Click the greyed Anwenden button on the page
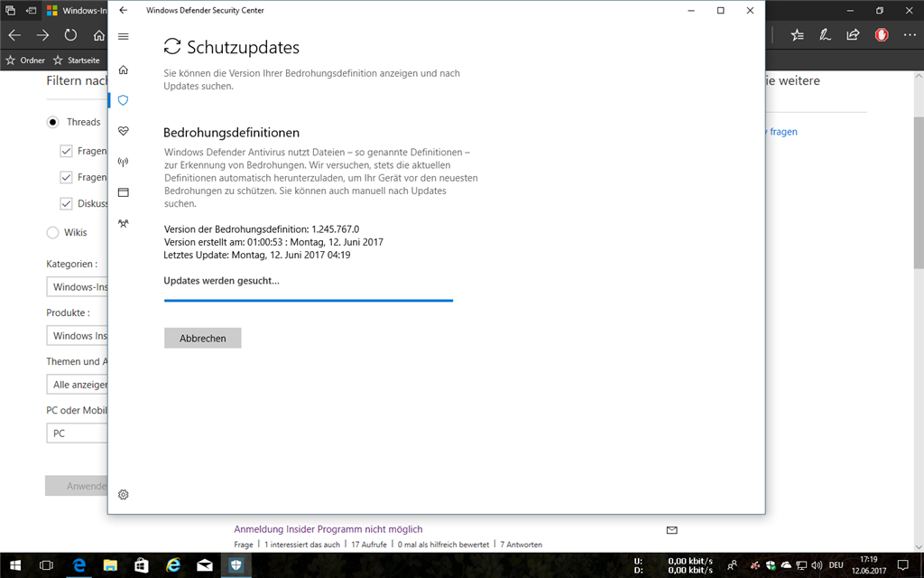This screenshot has height=578, width=924. [77, 486]
